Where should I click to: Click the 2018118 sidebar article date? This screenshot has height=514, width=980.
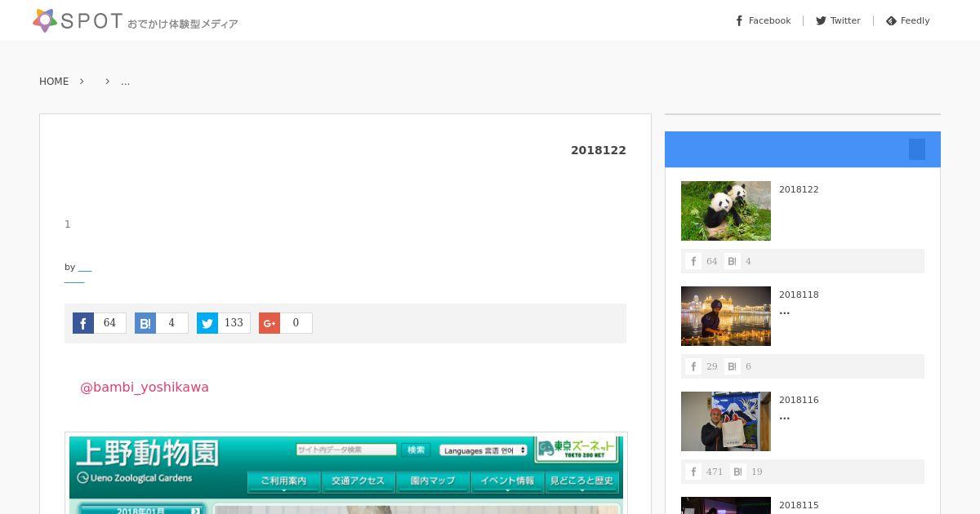(x=799, y=295)
